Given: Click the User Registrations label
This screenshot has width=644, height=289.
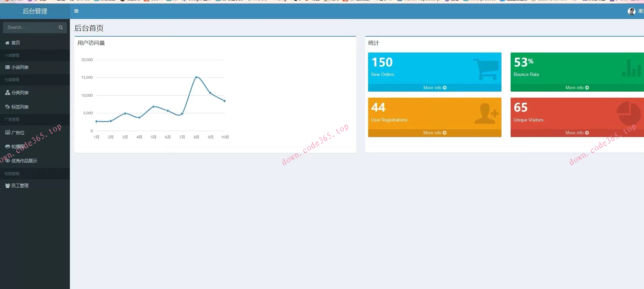Looking at the screenshot, I should point(389,120).
